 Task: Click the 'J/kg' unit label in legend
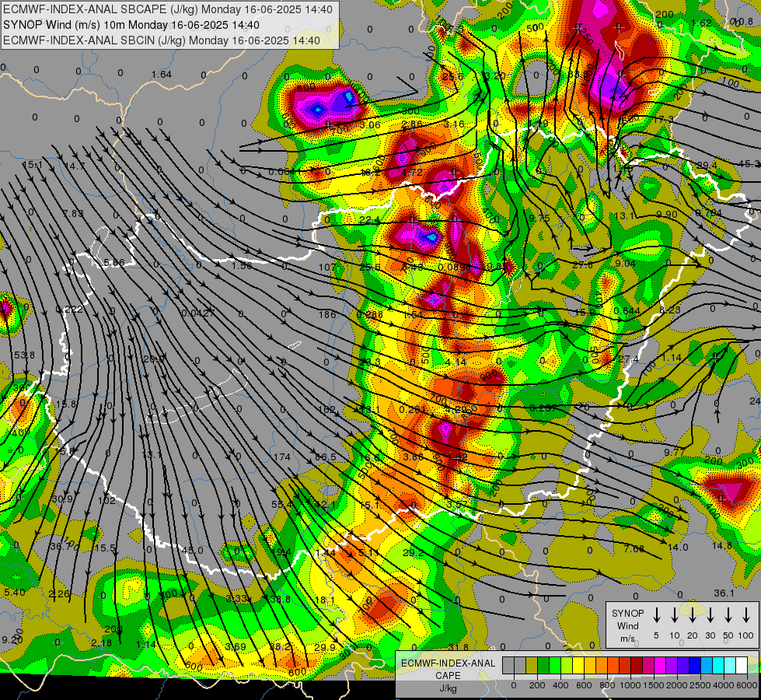(x=448, y=688)
